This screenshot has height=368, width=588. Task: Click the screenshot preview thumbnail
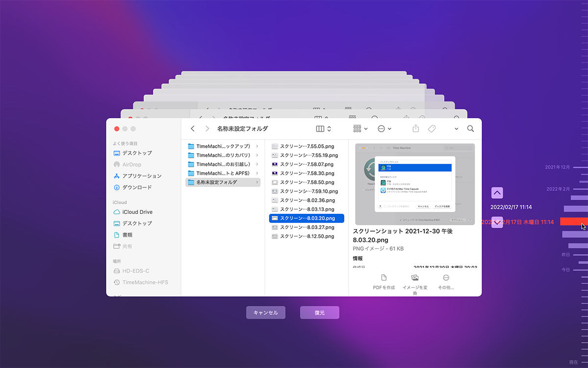tap(415, 184)
